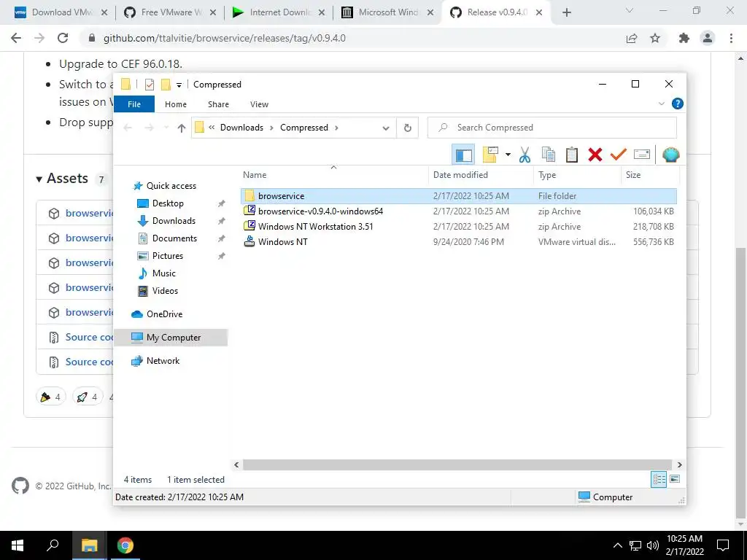Screen dimensions: 747x560
Task: Select browservice-v0.9.4.0-windows64 zip file
Action: [459, 211]
